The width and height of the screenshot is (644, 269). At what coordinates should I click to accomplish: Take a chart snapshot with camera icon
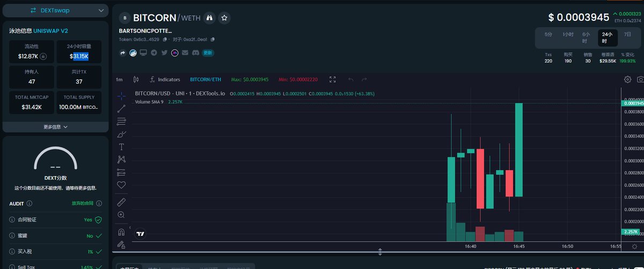tap(640, 79)
